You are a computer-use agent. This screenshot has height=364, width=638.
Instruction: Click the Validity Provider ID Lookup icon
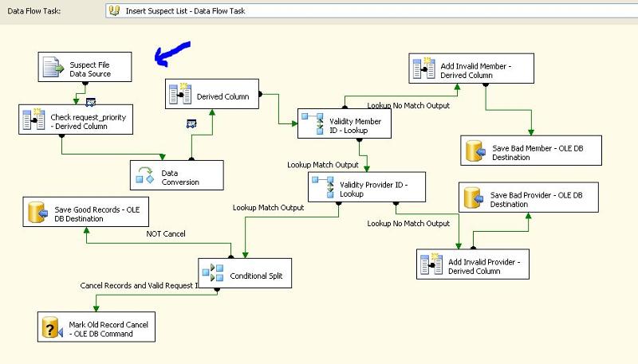(324, 188)
